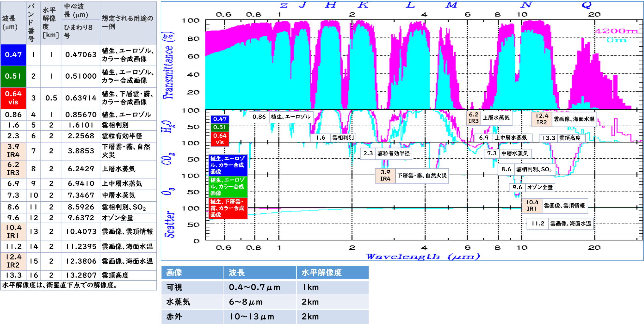This screenshot has height=327, width=644.
Task: Click the blue 0.47 wavelength cell in table
Action: coord(13,55)
